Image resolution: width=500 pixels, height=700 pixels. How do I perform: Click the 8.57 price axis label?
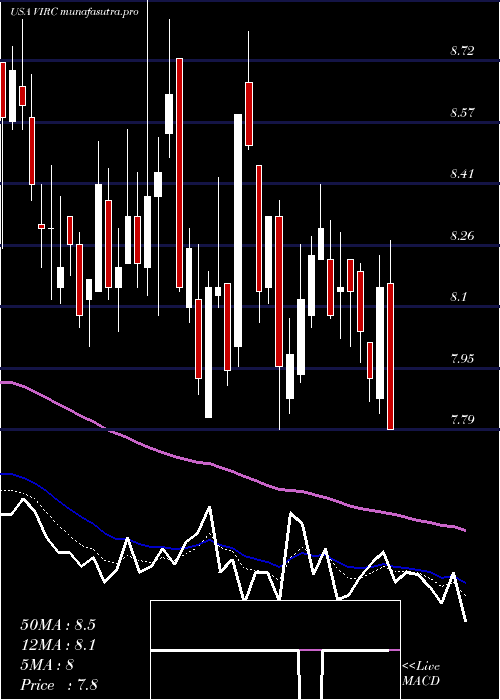462,112
